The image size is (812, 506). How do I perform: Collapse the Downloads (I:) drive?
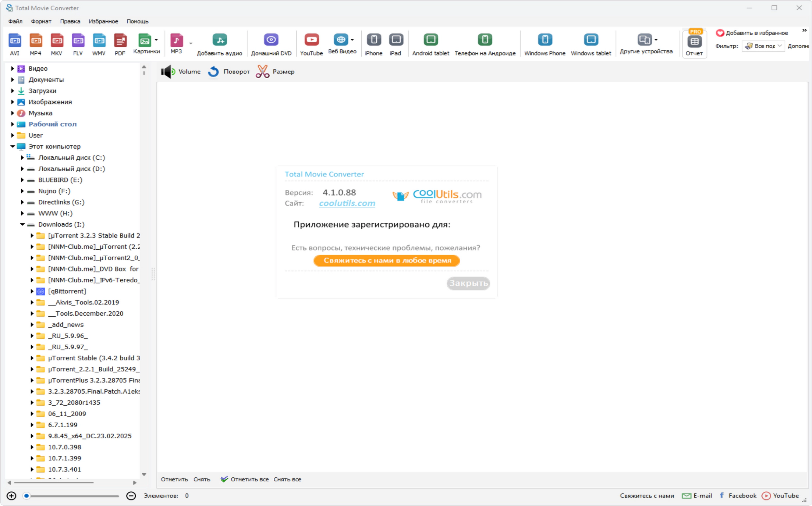tap(22, 224)
